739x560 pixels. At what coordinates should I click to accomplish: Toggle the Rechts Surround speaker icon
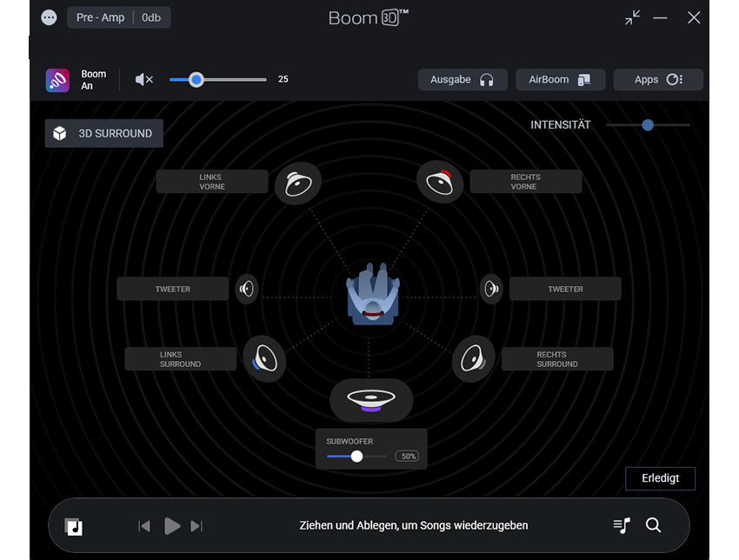pos(473,359)
